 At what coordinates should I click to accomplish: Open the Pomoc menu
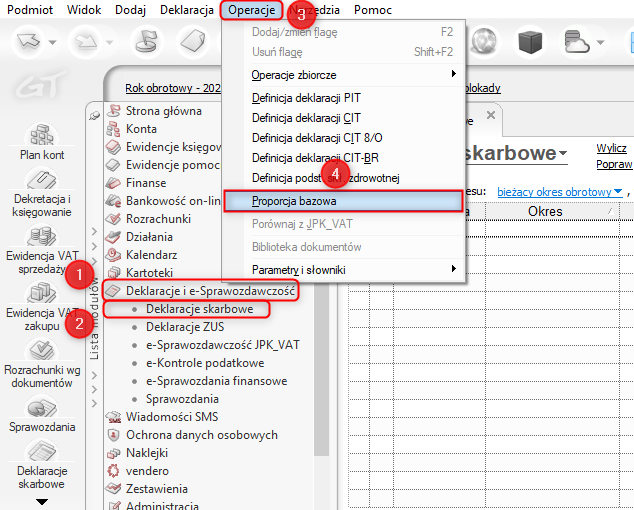coord(372,10)
